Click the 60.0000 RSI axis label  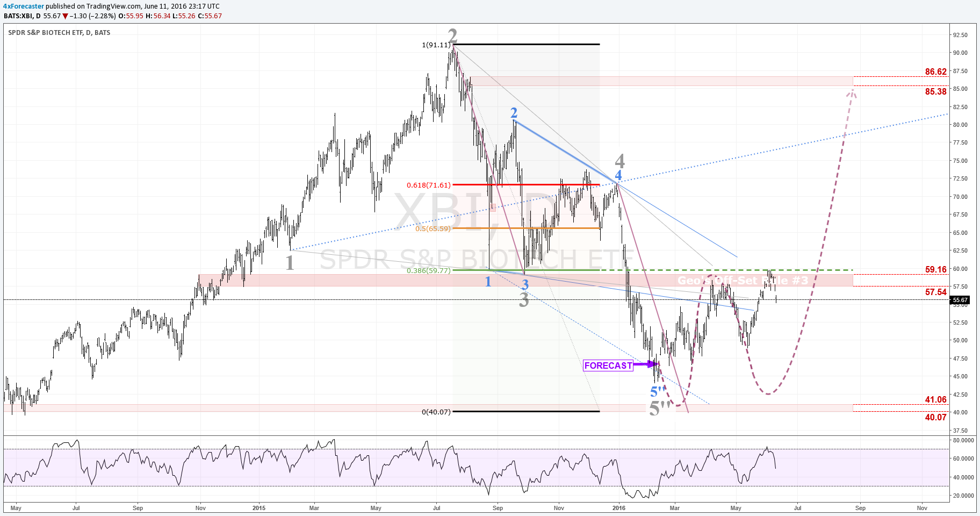[963, 458]
